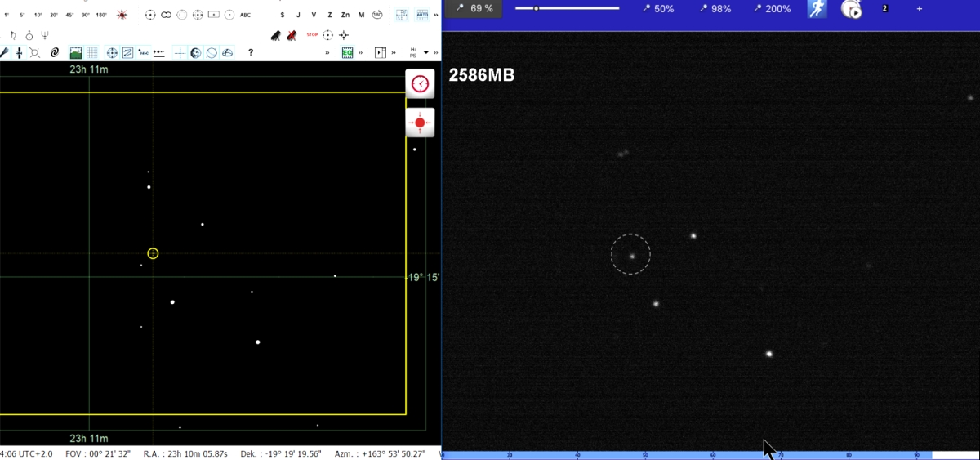Select the Zn zenith direction
The width and height of the screenshot is (980, 460).
[x=345, y=15]
